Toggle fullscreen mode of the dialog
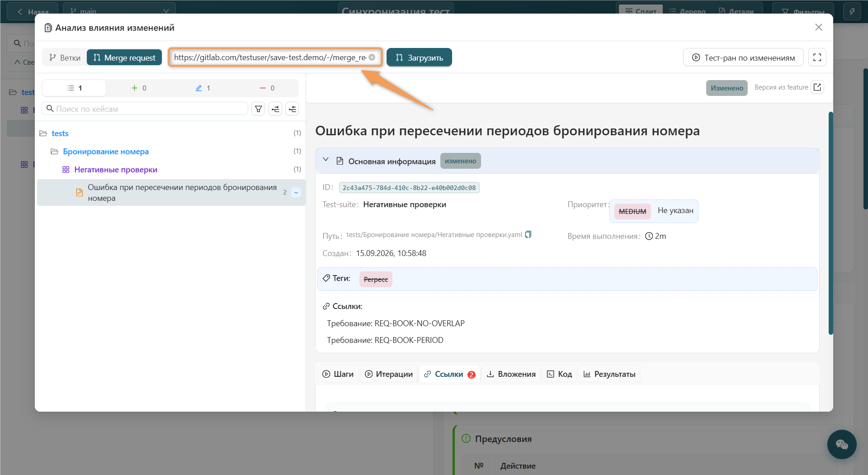 pos(817,57)
